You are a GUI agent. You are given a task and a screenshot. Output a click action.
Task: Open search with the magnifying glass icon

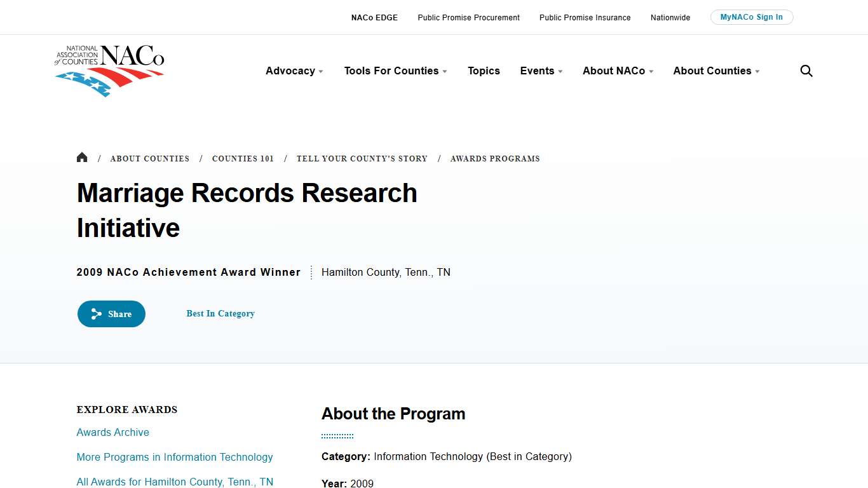click(x=806, y=71)
